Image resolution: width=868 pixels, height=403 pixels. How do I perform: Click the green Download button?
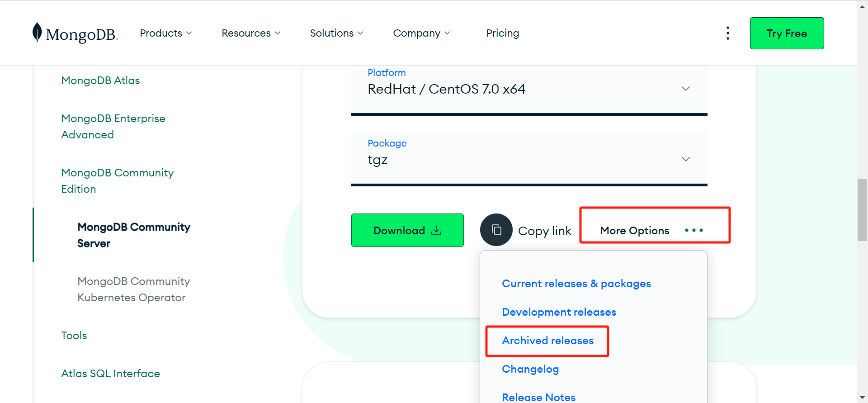(x=407, y=230)
